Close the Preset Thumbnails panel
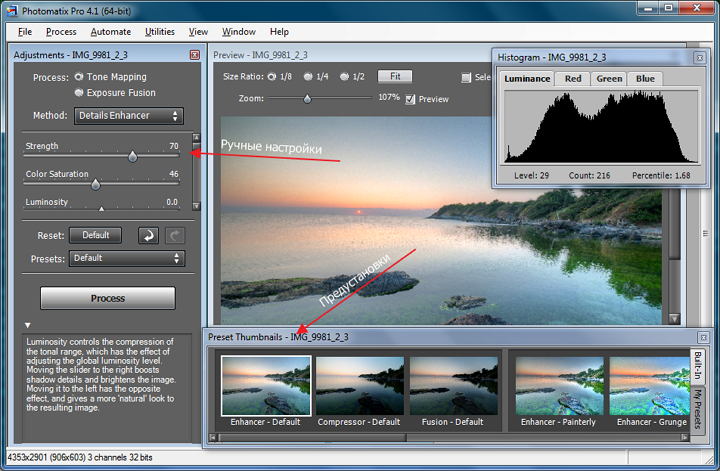 (x=703, y=338)
